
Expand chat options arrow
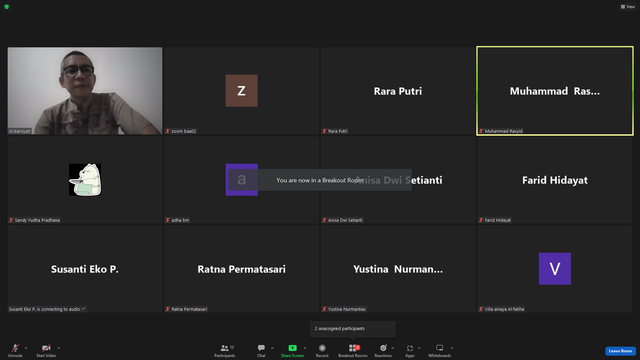click(272, 348)
